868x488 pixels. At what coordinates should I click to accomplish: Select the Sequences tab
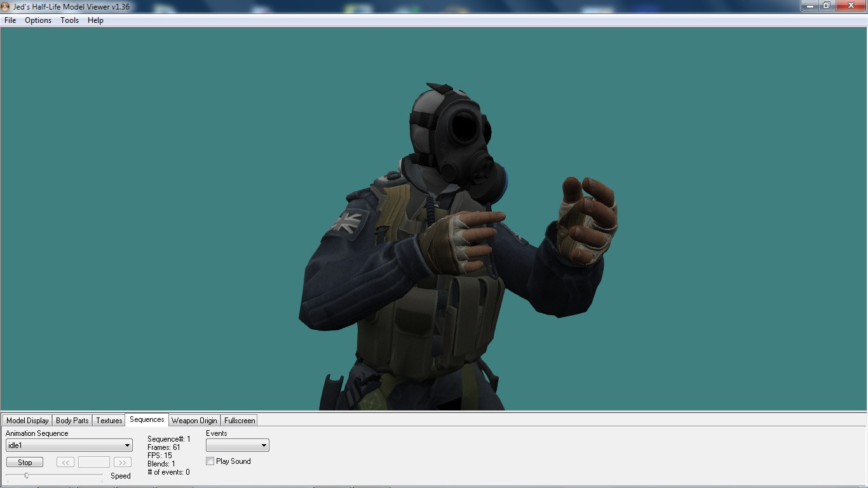(x=146, y=419)
